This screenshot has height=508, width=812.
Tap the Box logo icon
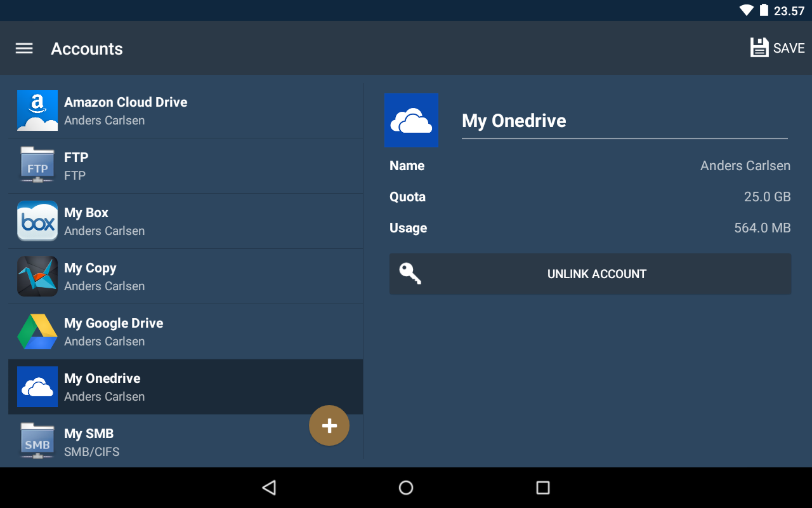pyautogui.click(x=37, y=221)
